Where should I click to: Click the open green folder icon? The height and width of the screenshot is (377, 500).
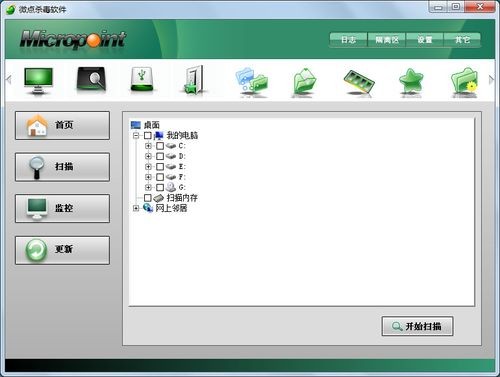tap(304, 82)
